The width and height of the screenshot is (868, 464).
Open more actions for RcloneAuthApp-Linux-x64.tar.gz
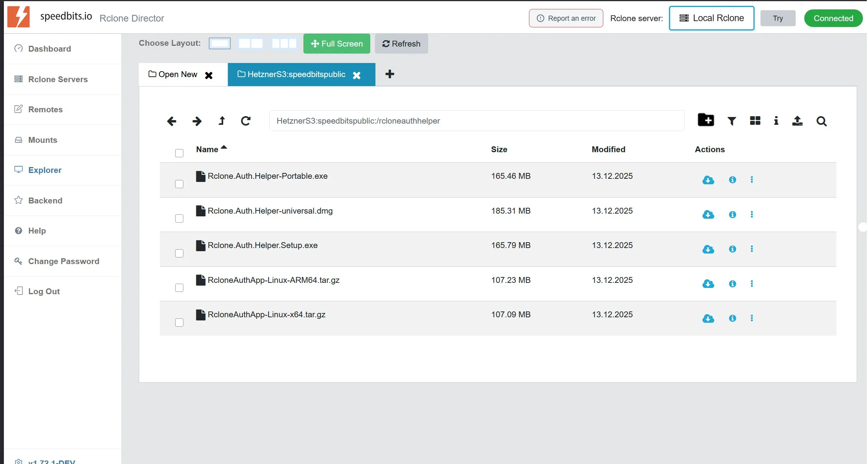[x=751, y=318]
